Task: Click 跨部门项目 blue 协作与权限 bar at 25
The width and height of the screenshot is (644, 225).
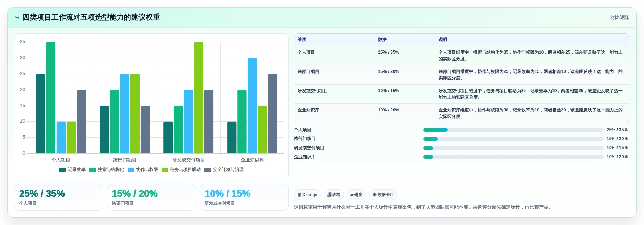Action: (x=125, y=114)
